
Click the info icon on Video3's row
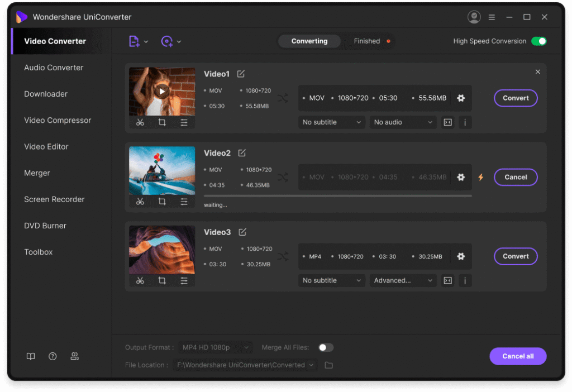pos(465,280)
